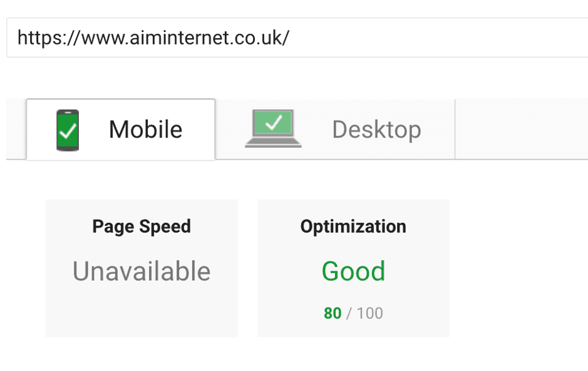Image resolution: width=588 pixels, height=371 pixels.
Task: Click the Optimization heading
Action: pyautogui.click(x=353, y=226)
